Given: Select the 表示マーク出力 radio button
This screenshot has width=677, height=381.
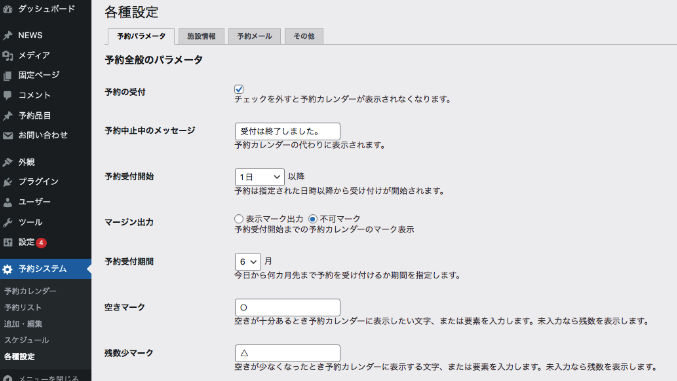Looking at the screenshot, I should (239, 219).
